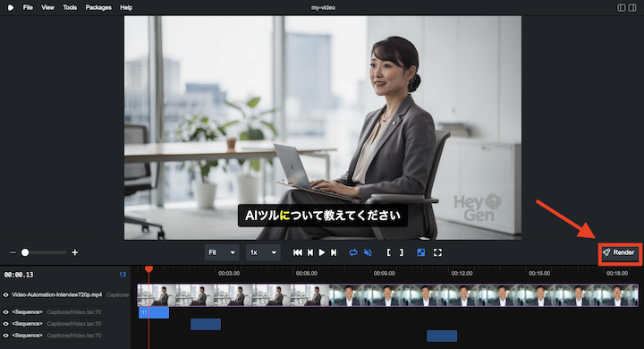Screen dimensions: 644x349
Task: Click the video preview canvas
Action: (x=323, y=127)
